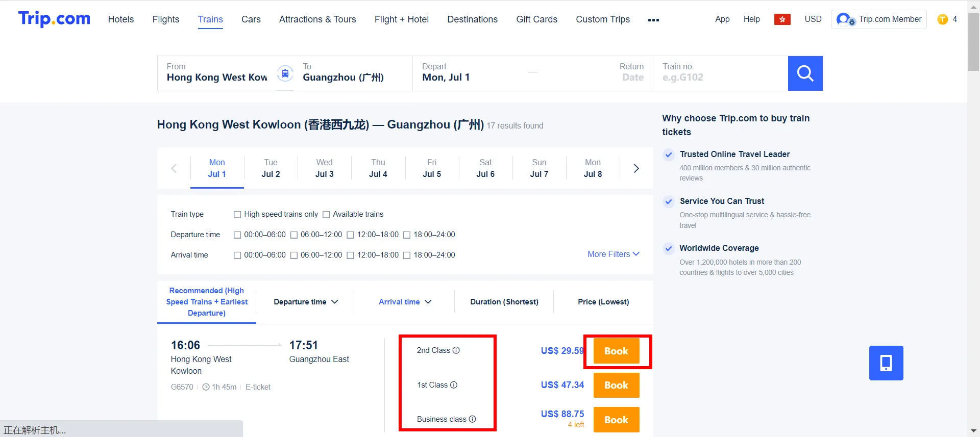This screenshot has width=980, height=437.
Task: Open USD currency selector
Action: tap(813, 19)
